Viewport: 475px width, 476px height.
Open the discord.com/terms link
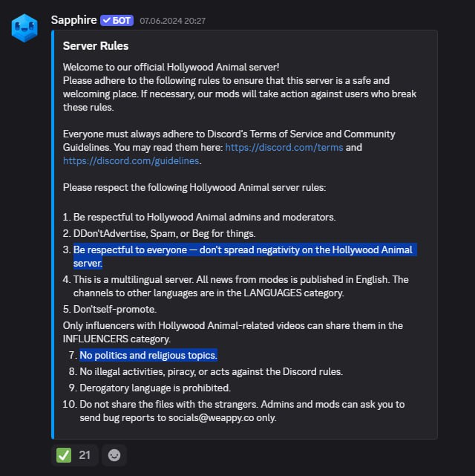(x=284, y=147)
